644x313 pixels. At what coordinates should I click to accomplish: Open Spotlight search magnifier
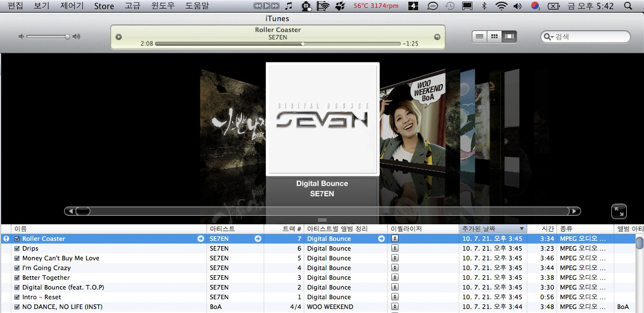tap(627, 6)
